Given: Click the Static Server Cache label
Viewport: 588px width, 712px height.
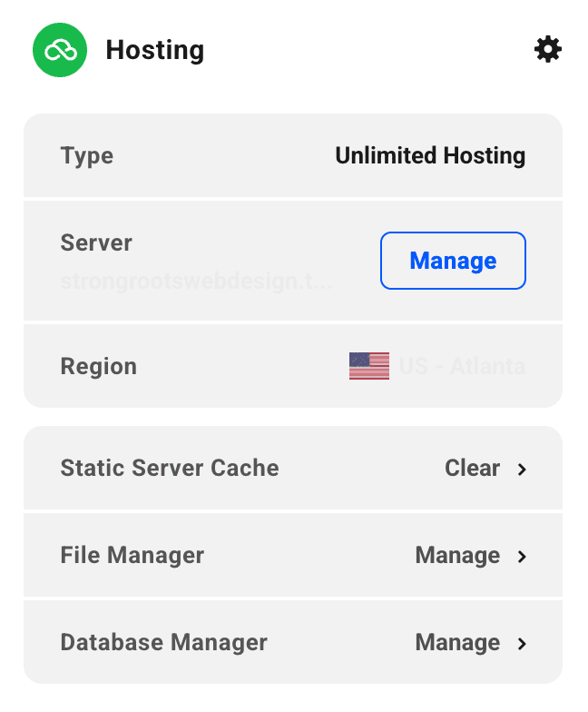Looking at the screenshot, I should point(170,468).
